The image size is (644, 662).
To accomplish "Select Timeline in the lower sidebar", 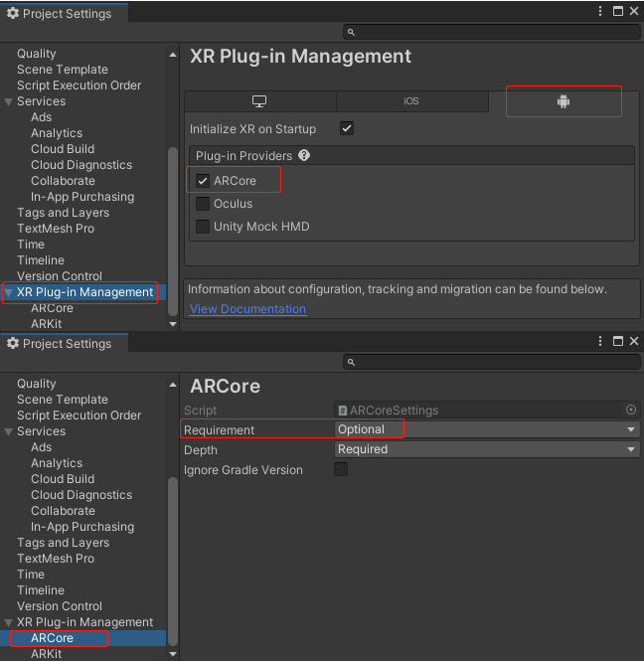I will (x=41, y=590).
